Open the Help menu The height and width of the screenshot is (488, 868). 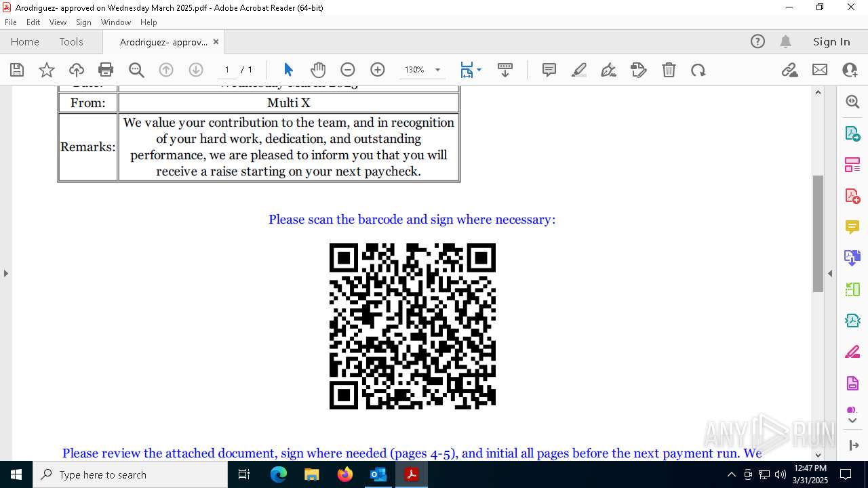(149, 22)
